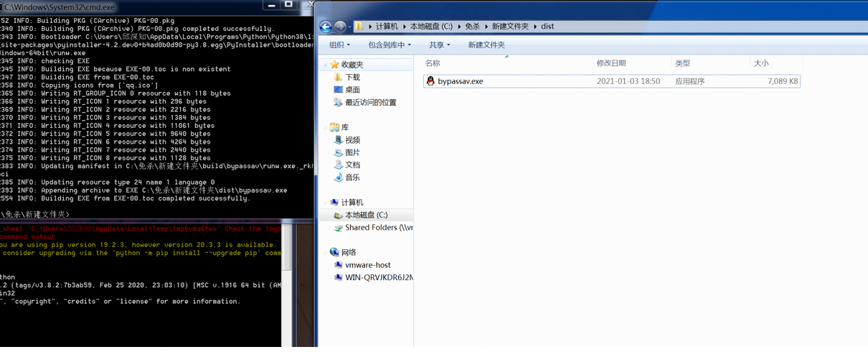Click the cmd prompt line \免杀\新建文件夹>

[35, 214]
